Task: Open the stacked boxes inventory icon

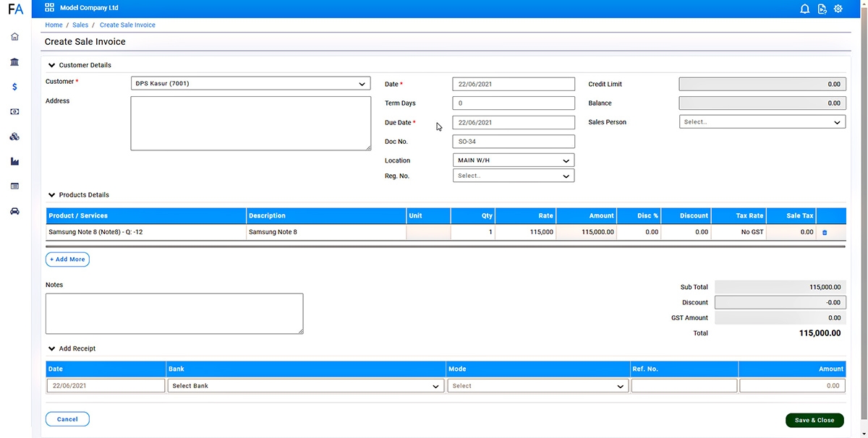Action: pyautogui.click(x=15, y=137)
